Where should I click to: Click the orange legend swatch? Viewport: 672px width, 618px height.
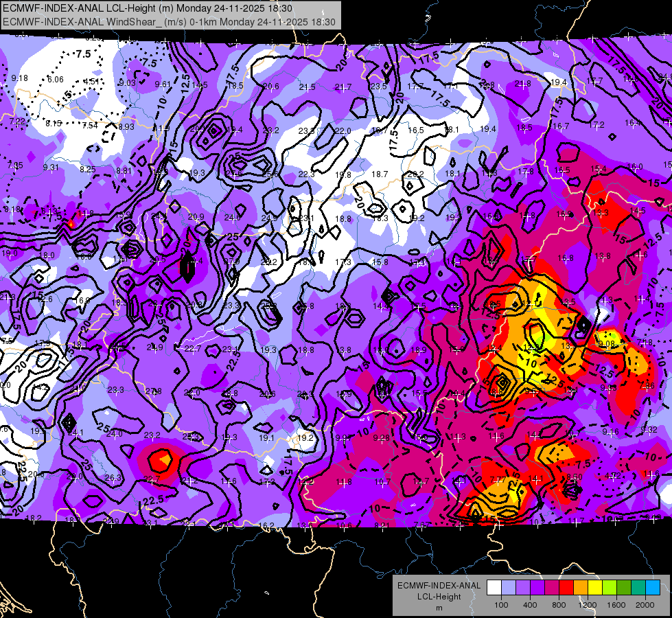(x=580, y=588)
